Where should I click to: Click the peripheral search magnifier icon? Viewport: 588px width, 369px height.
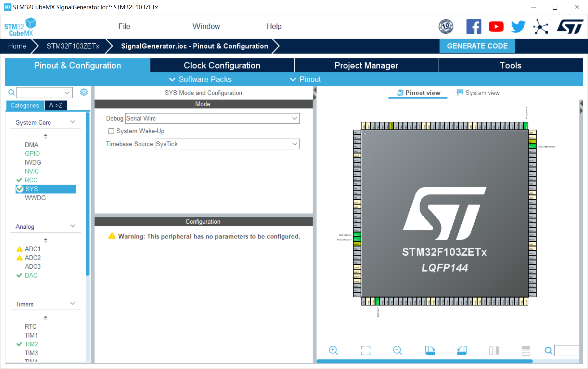click(x=11, y=92)
